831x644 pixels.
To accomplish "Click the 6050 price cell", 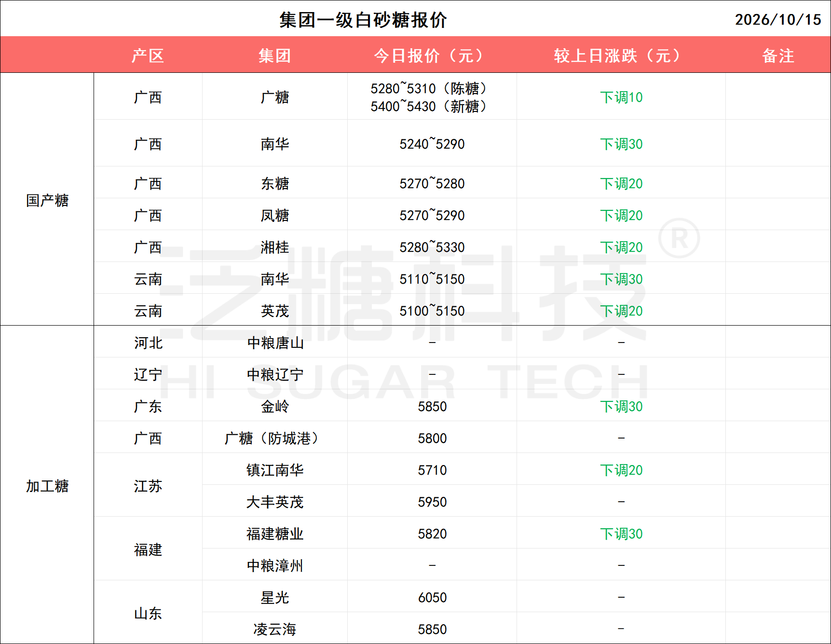I will point(432,597).
